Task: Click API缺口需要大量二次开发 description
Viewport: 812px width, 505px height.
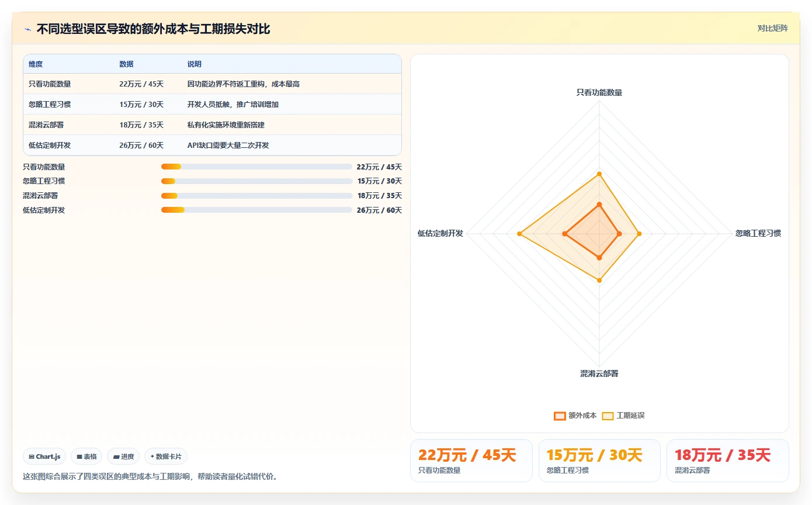Action: pos(228,146)
